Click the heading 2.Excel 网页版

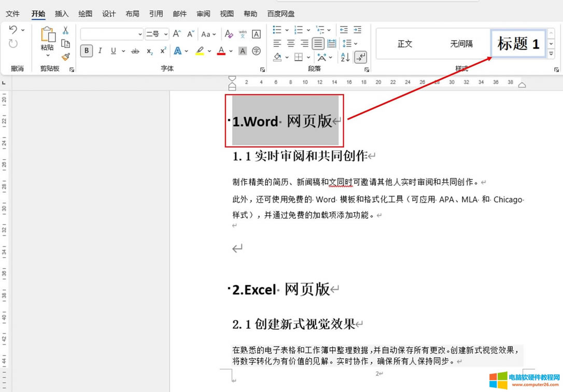click(280, 289)
